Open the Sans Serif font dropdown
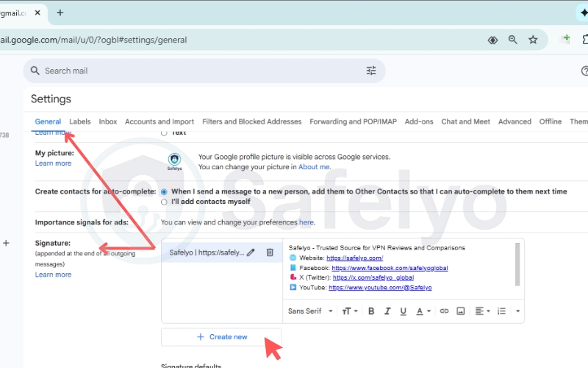The image size is (588, 368). click(x=310, y=311)
